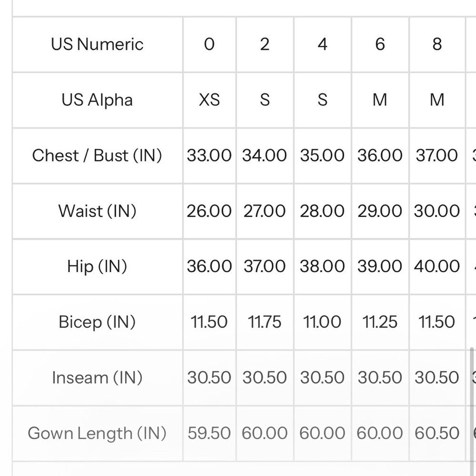Select the 29.00 waist value
This screenshot has height=476, width=476.
[380, 211]
